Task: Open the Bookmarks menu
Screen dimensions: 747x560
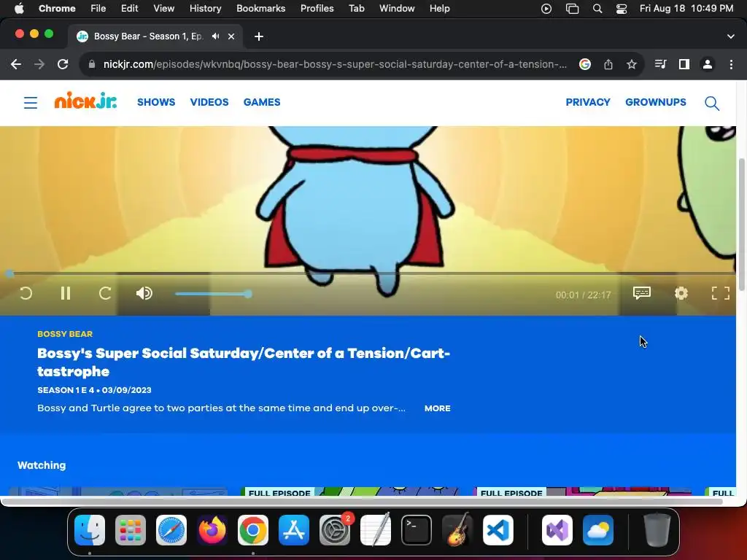Action: pos(260,8)
